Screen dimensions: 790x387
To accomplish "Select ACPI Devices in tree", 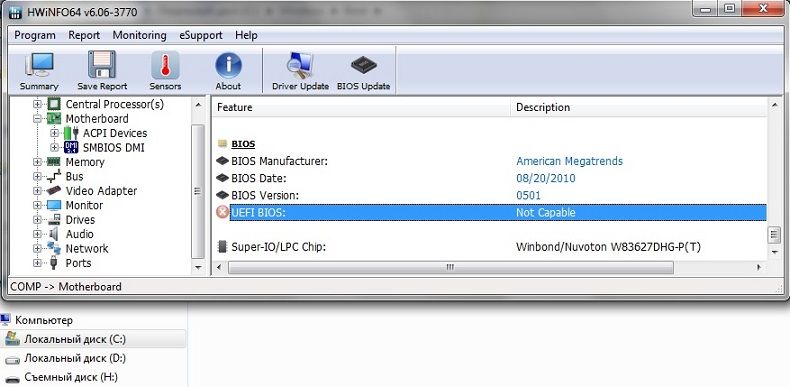I will (x=115, y=133).
